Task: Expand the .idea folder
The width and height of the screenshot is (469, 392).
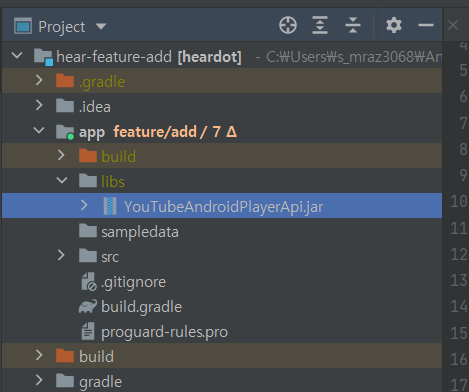Action: (x=39, y=105)
